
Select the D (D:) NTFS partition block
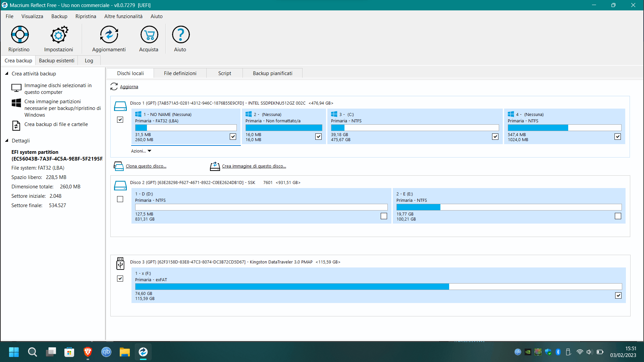[261, 206]
